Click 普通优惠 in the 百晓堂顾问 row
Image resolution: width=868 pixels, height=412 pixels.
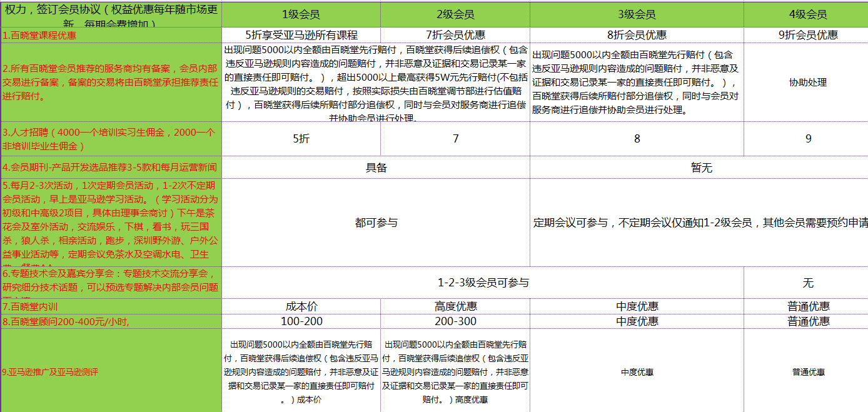pyautogui.click(x=806, y=321)
